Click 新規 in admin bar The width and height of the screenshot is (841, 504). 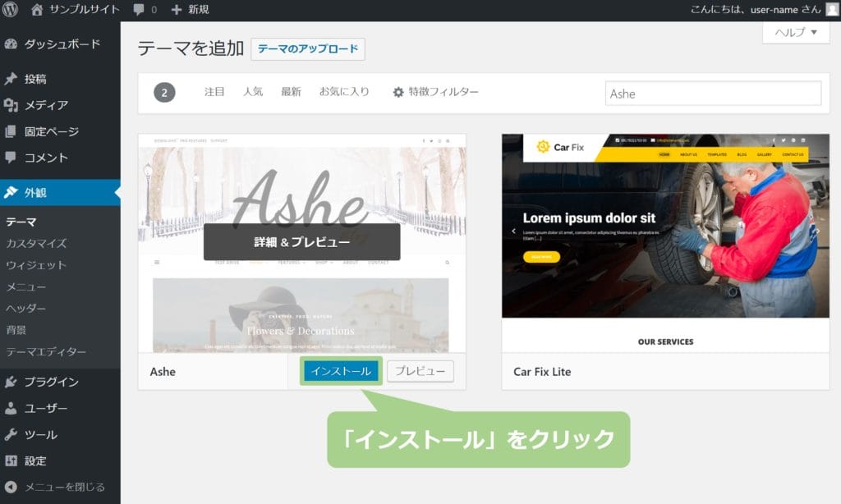(199, 10)
